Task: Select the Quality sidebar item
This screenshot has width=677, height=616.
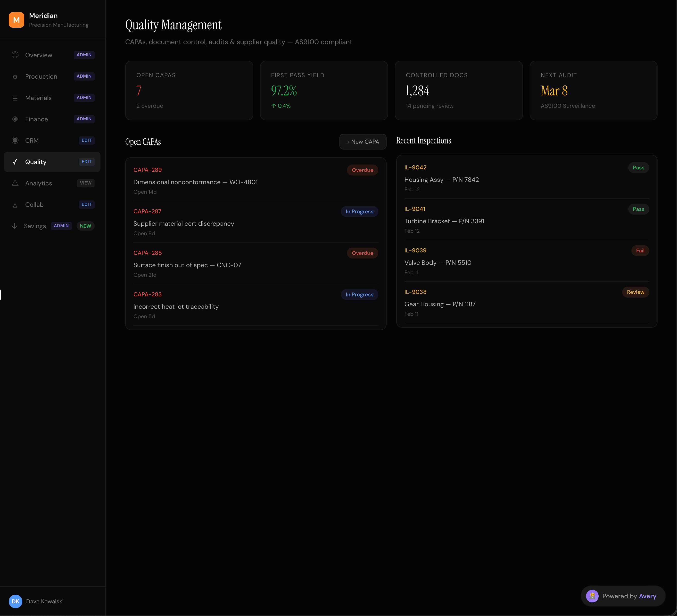Action: (36, 162)
